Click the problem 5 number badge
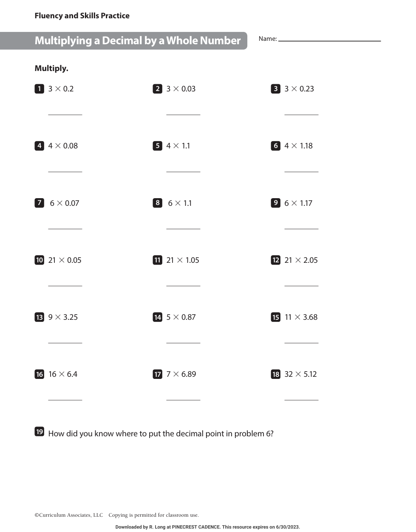 pos(157,146)
